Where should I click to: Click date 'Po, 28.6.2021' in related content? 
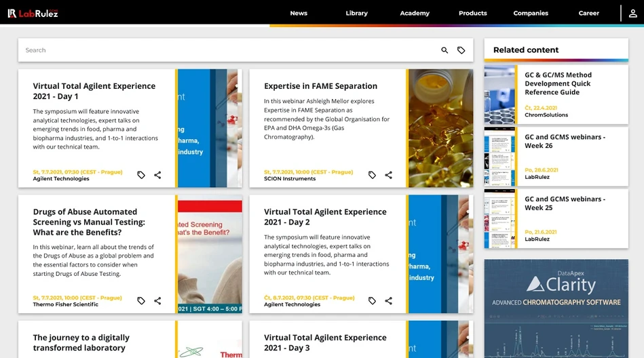(542, 170)
